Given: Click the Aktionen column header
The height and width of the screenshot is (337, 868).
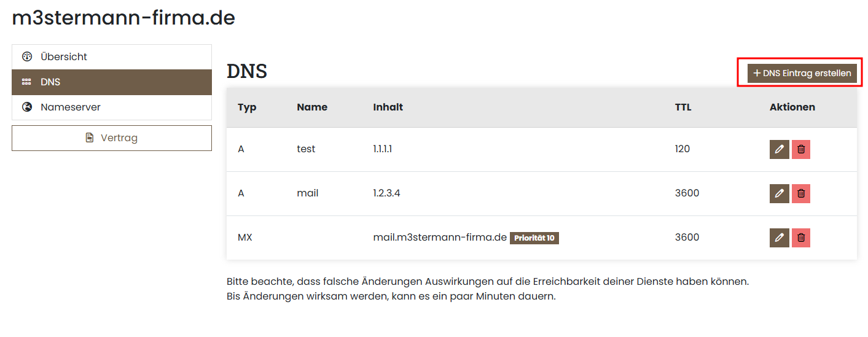Looking at the screenshot, I should click(x=792, y=107).
